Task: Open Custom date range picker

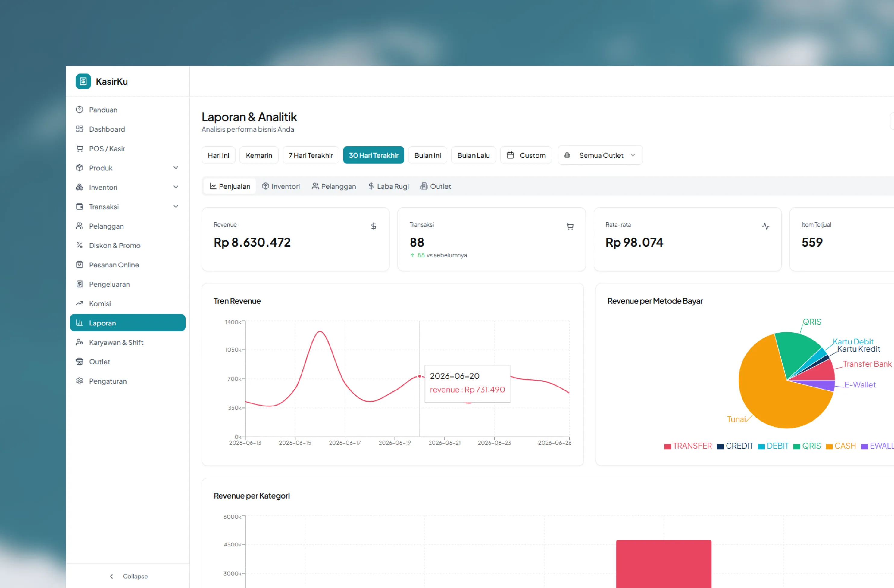Action: pyautogui.click(x=526, y=155)
